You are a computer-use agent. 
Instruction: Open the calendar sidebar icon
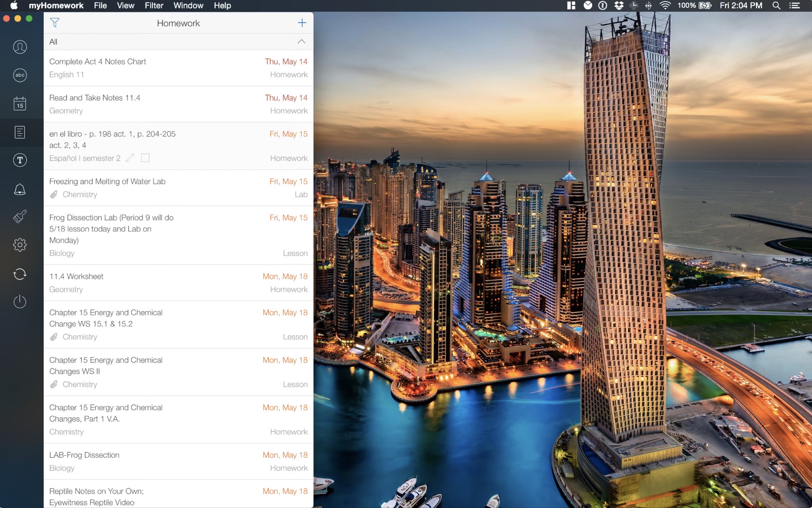pyautogui.click(x=20, y=104)
